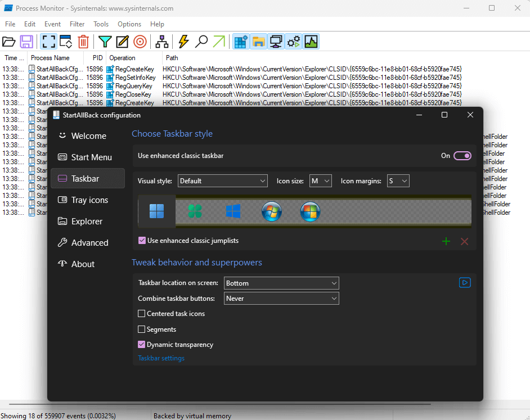Turn off Use enhanced classic taskbar switch
This screenshot has width=530, height=420.
pyautogui.click(x=462, y=156)
